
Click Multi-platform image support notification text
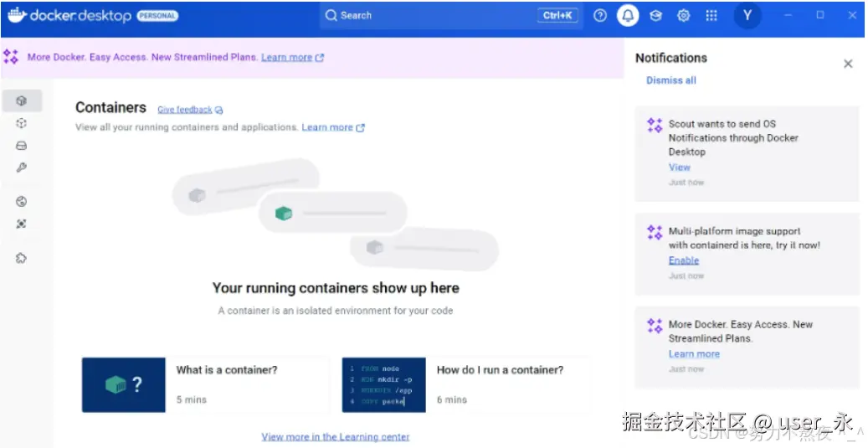pyautogui.click(x=744, y=238)
